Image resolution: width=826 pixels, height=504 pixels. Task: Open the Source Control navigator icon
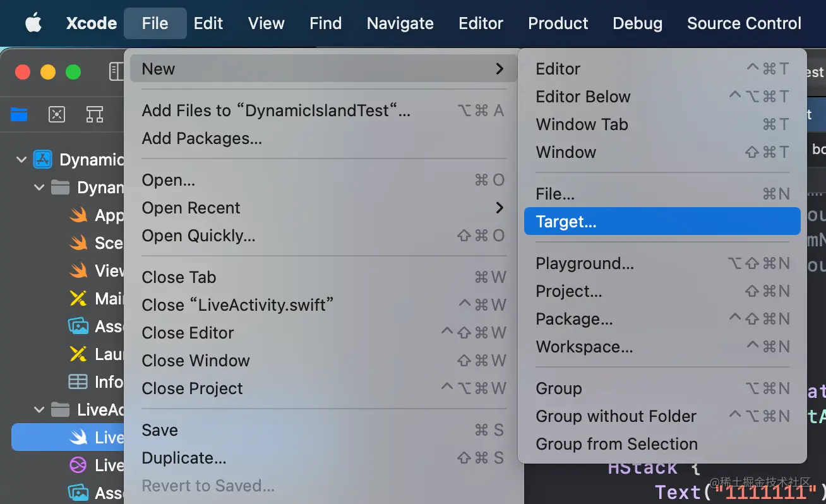coord(57,114)
